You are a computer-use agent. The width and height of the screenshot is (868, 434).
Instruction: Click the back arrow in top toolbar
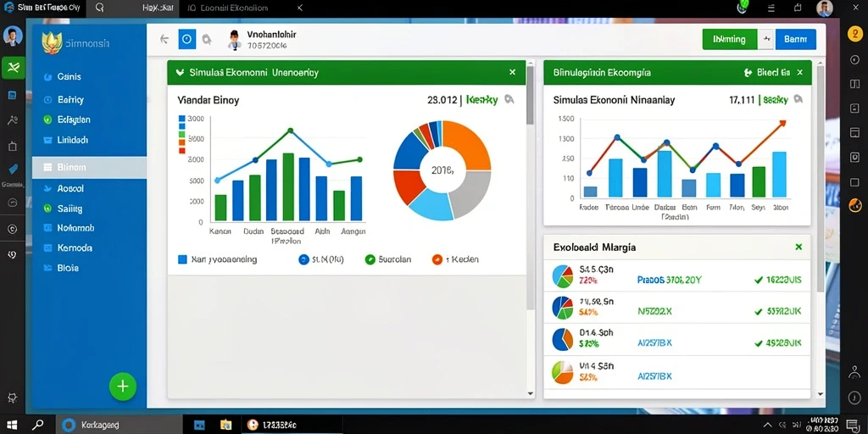164,39
